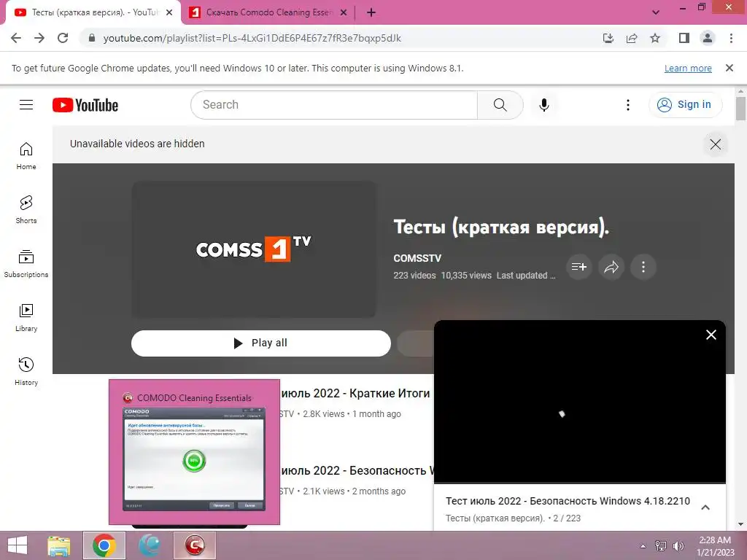Activate voice search microphone
The height and width of the screenshot is (560, 747).
(543, 105)
